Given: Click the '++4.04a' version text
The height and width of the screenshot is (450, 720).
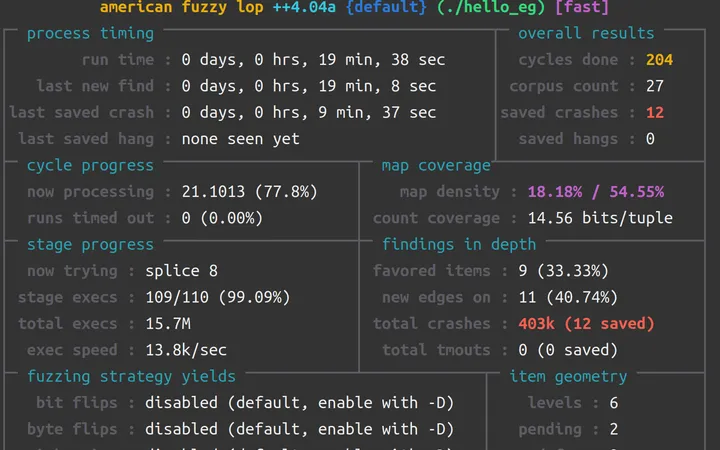Looking at the screenshot, I should [304, 7].
